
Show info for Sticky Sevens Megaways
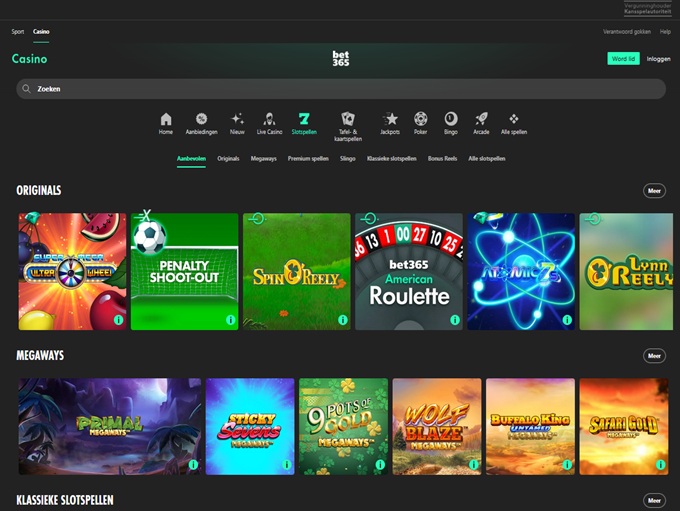point(287,465)
